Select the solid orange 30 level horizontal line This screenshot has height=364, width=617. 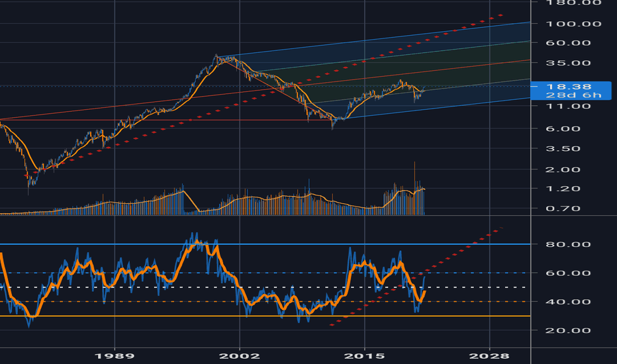click(265, 316)
